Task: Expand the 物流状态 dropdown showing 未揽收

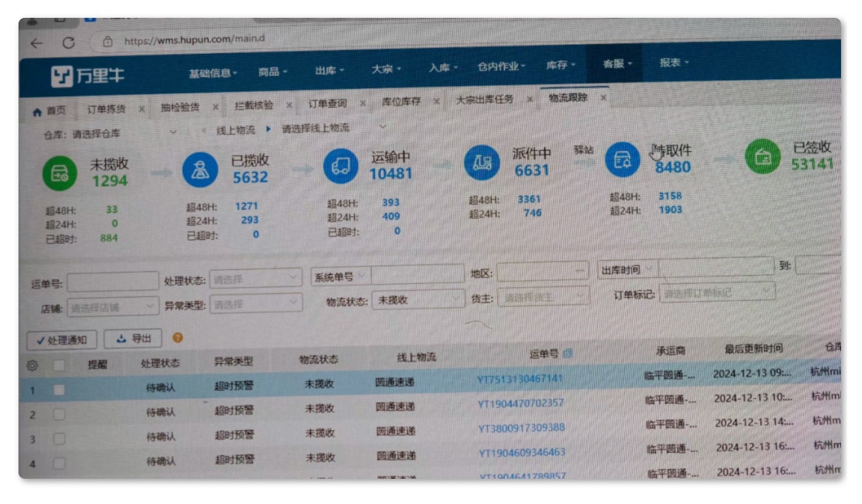Action: pos(417,299)
